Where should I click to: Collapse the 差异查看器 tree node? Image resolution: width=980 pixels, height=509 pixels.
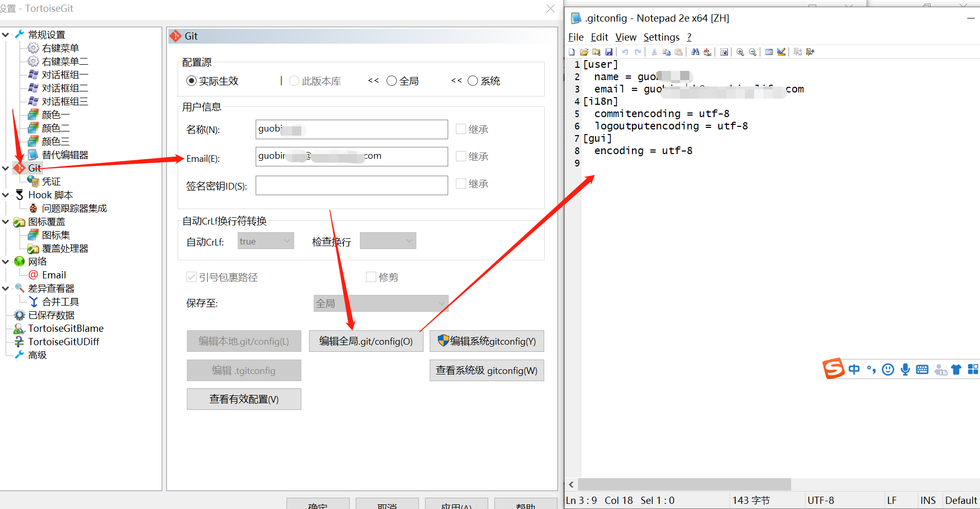point(6,289)
